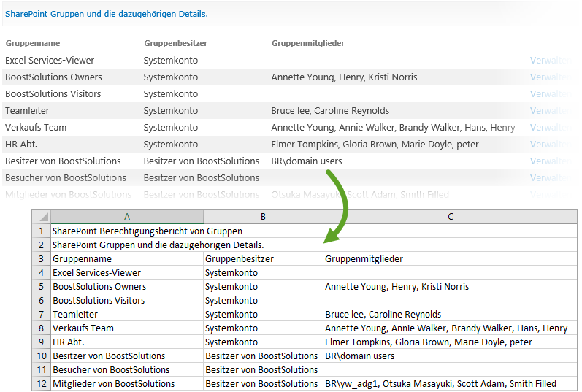Click Verwalten for Besucher von BoostSolutions group

click(550, 178)
